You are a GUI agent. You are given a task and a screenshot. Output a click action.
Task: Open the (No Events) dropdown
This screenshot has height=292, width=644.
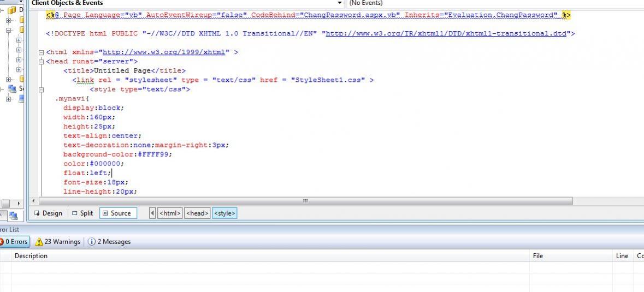495,3
